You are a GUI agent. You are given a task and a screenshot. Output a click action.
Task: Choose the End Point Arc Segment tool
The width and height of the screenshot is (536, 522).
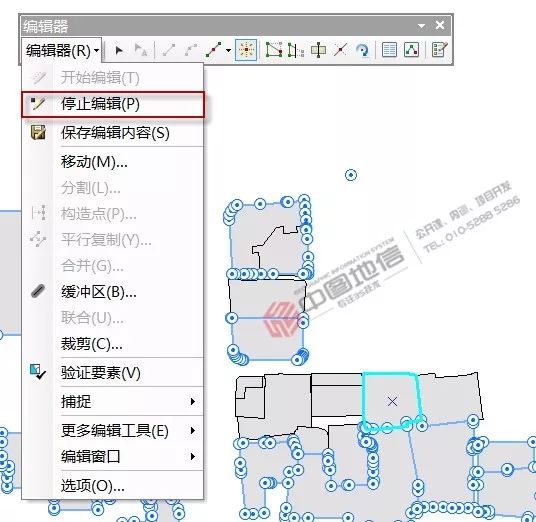(x=190, y=50)
